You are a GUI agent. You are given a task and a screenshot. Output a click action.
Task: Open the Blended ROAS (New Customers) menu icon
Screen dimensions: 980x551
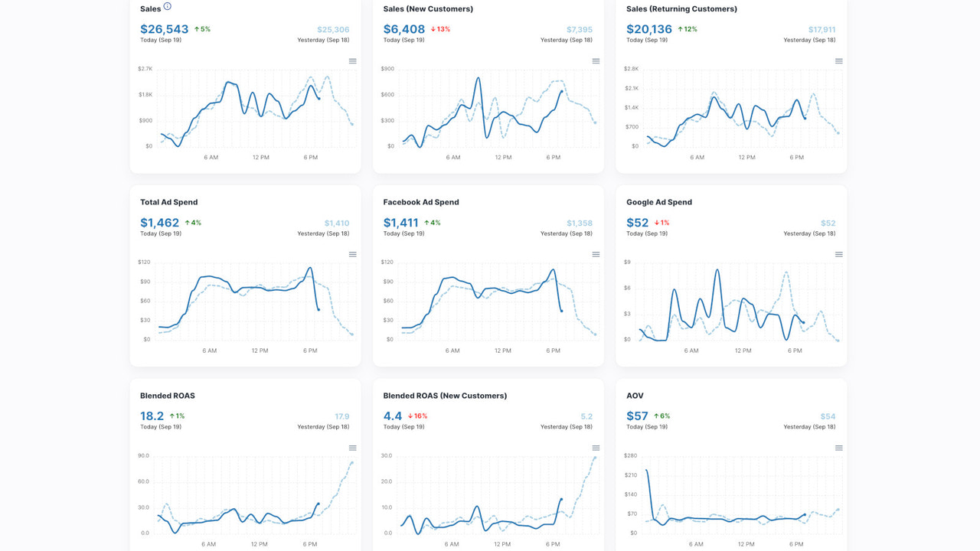pyautogui.click(x=596, y=448)
